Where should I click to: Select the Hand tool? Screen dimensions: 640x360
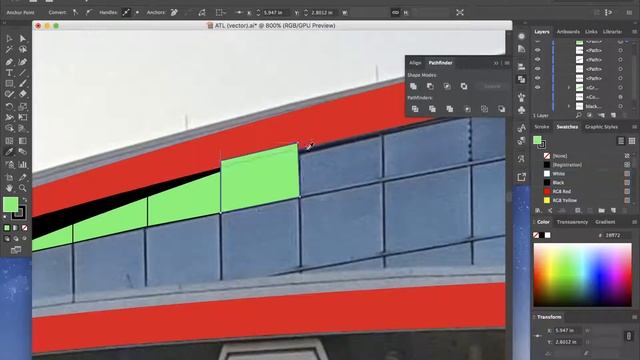click(x=9, y=188)
